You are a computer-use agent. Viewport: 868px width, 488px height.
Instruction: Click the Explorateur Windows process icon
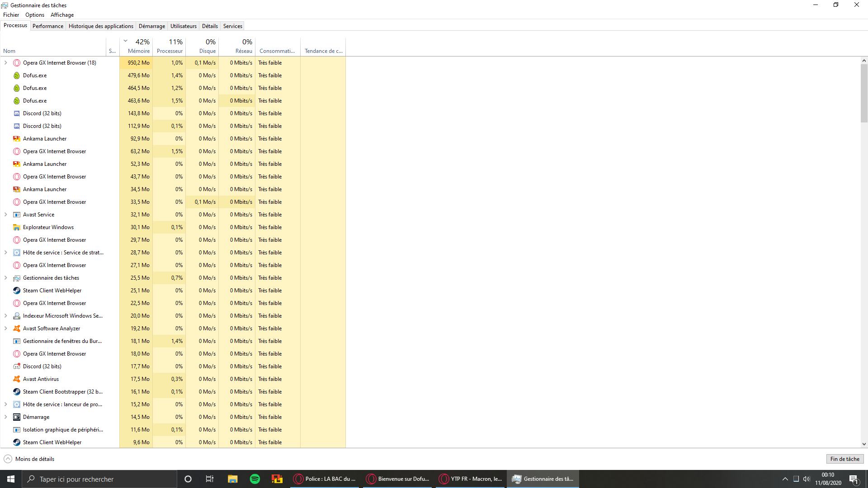(17, 227)
